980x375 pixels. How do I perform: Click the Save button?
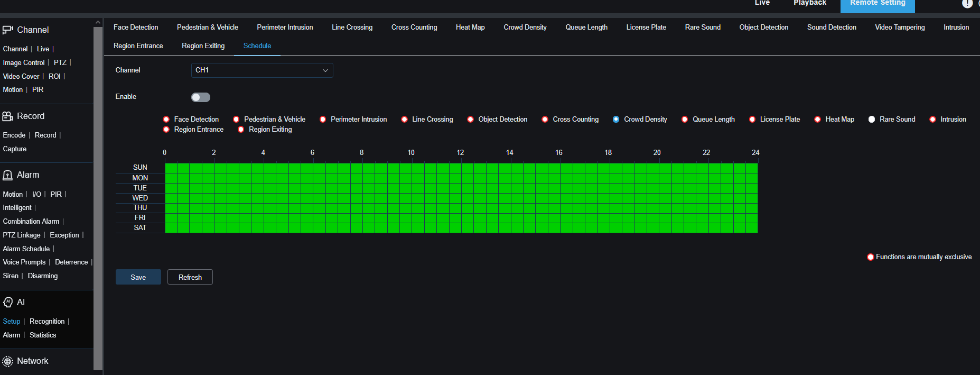[138, 277]
